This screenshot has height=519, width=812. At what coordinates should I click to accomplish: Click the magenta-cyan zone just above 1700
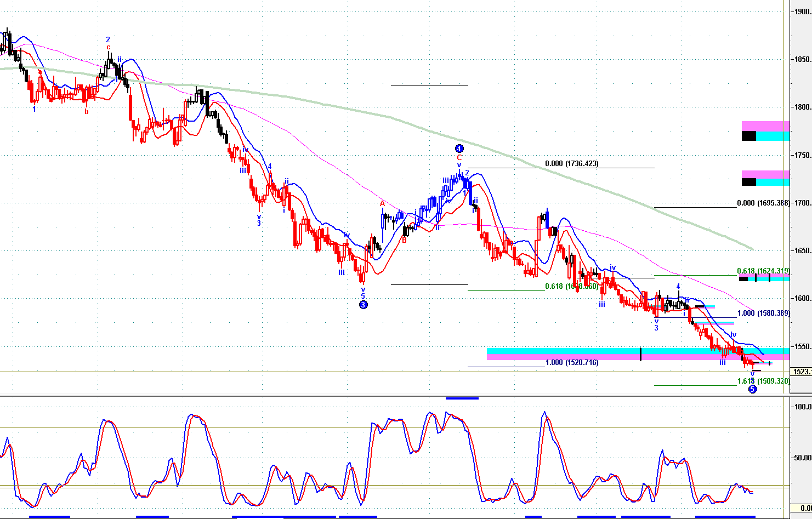(765, 178)
